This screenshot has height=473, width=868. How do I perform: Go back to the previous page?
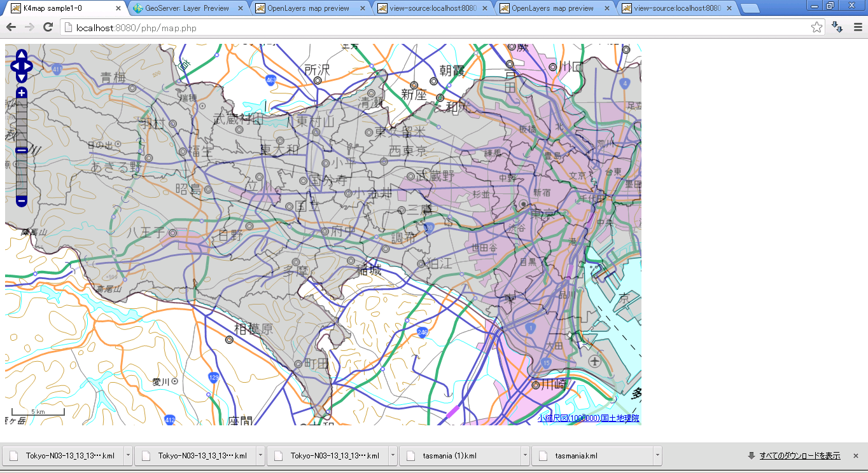click(11, 27)
